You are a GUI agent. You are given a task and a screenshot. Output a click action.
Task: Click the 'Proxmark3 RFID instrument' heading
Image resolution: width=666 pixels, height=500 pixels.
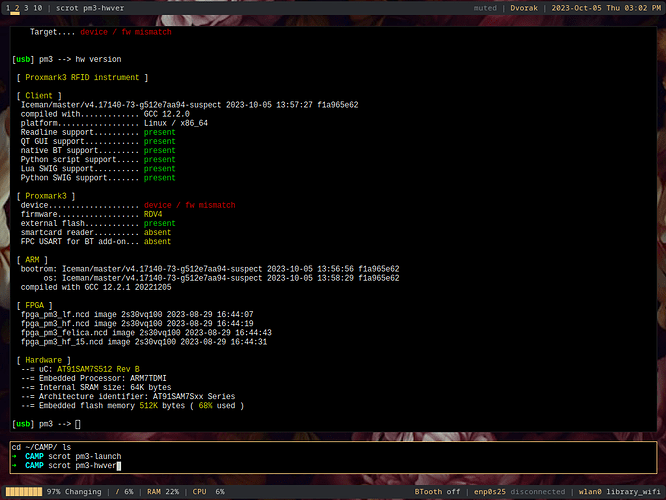coord(82,77)
